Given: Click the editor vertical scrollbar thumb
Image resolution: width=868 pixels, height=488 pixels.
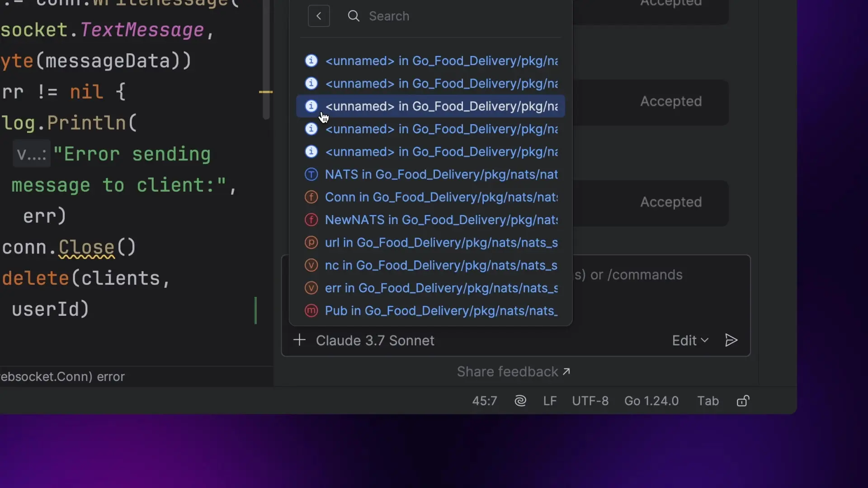Looking at the screenshot, I should click(x=266, y=59).
